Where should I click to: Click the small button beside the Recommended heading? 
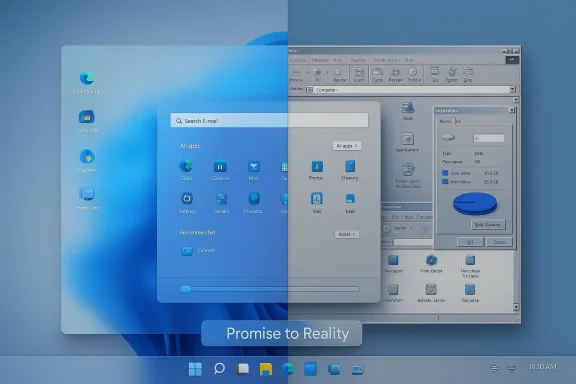pos(347,234)
